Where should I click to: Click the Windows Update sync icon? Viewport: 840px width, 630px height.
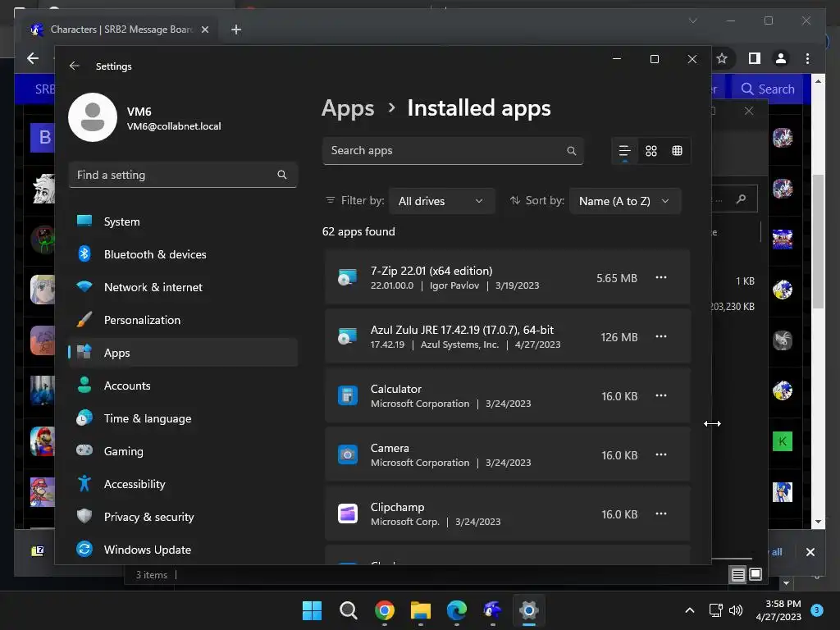tap(84, 549)
